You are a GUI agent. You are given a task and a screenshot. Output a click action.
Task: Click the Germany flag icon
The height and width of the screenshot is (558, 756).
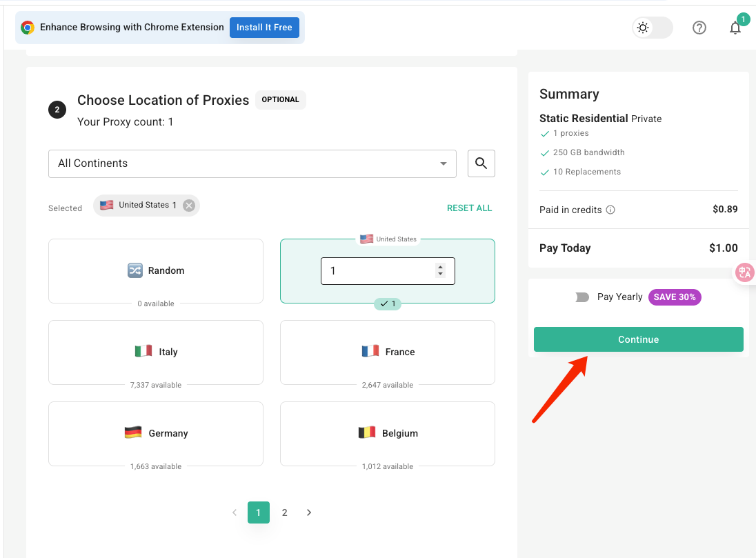pyautogui.click(x=133, y=432)
